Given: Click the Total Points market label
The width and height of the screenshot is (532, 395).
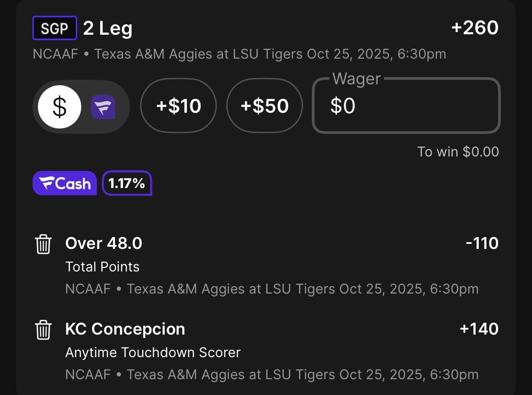Looking at the screenshot, I should coord(102,267).
